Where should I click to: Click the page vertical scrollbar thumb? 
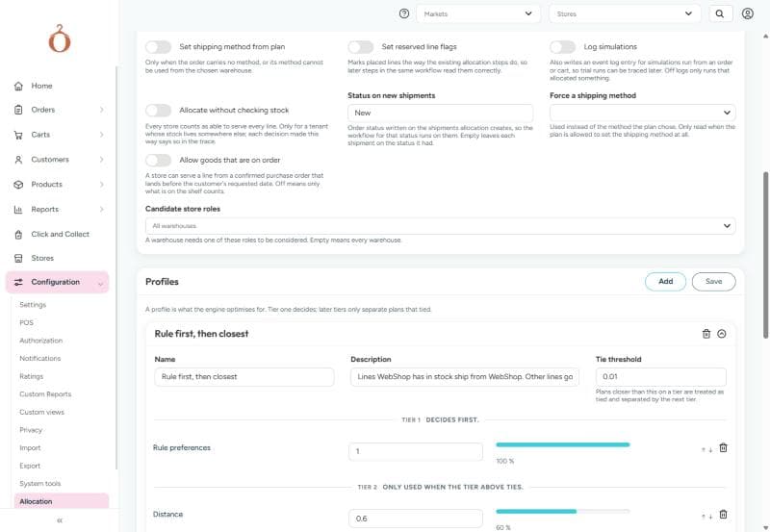pyautogui.click(x=765, y=255)
